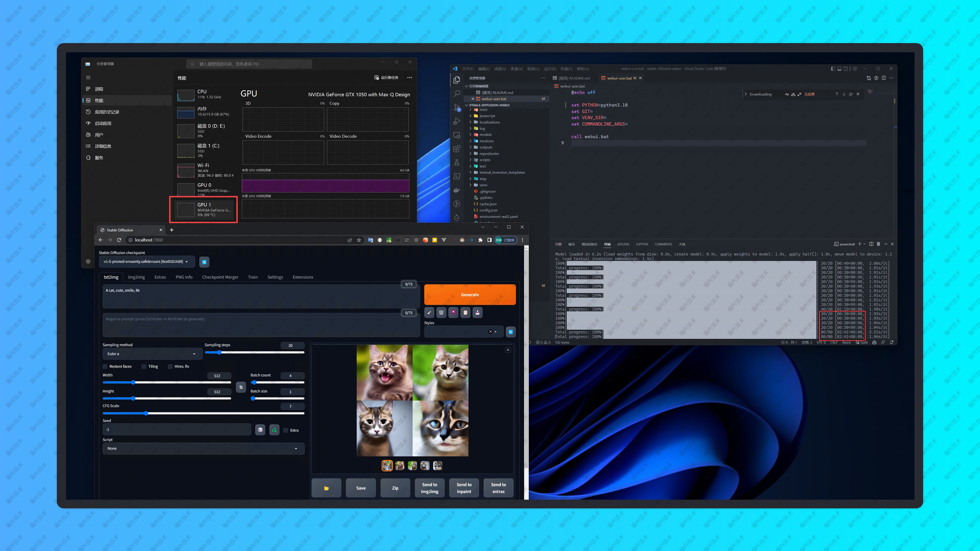Open output folder icon button
980x551 pixels.
coord(326,488)
